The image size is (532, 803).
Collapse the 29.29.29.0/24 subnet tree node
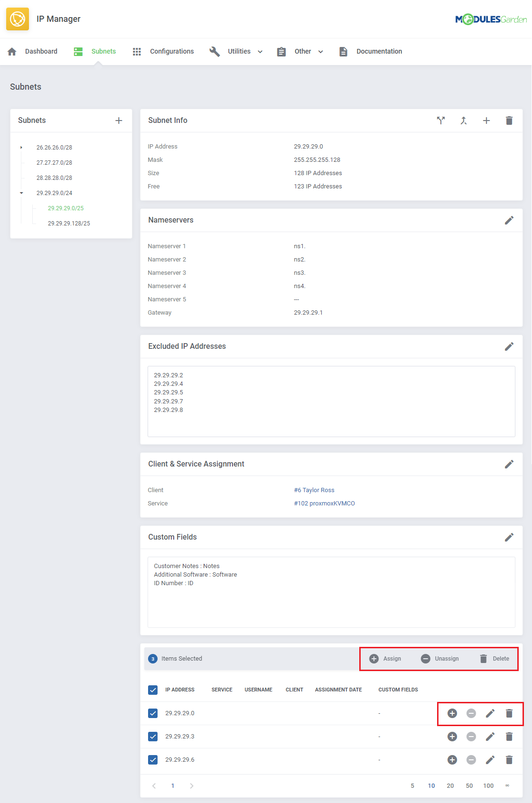pyautogui.click(x=21, y=193)
